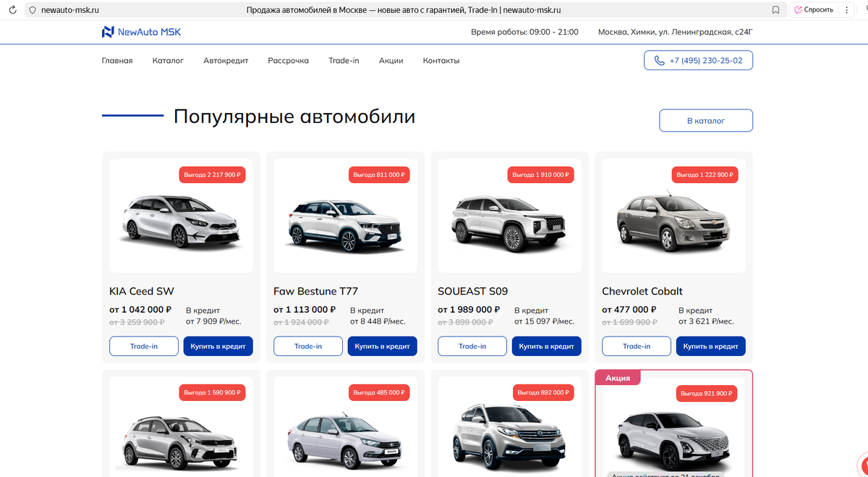Viewport: 868px width, 477px height.
Task: Click Купить в кредит for Chevrolet Cobalt
Action: (710, 346)
